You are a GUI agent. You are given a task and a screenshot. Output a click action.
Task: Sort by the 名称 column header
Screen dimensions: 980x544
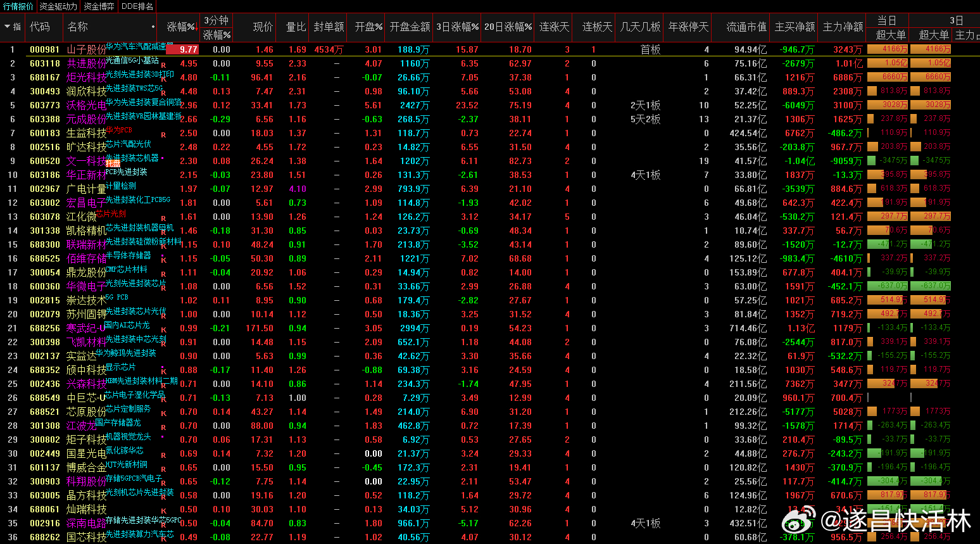(78, 27)
